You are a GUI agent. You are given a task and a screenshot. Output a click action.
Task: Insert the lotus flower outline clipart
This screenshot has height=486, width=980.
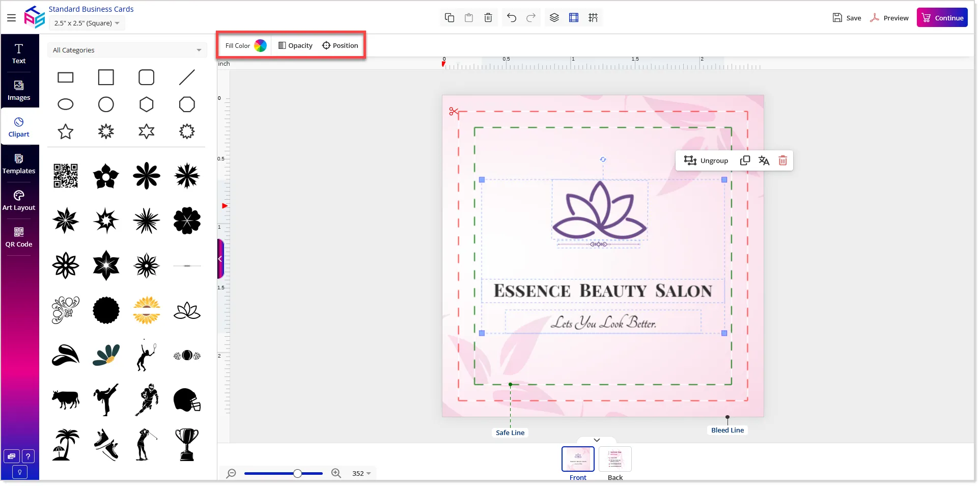click(187, 310)
